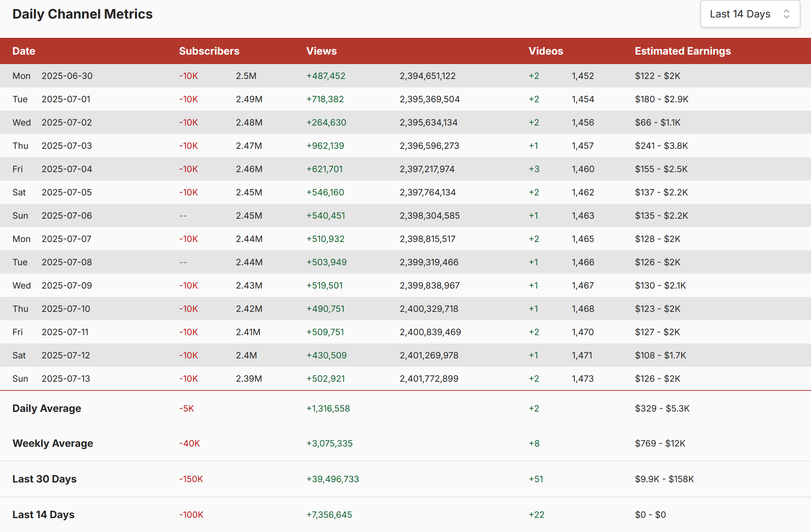Click subscriber count 2.48M
This screenshot has width=811, height=532.
[249, 122]
